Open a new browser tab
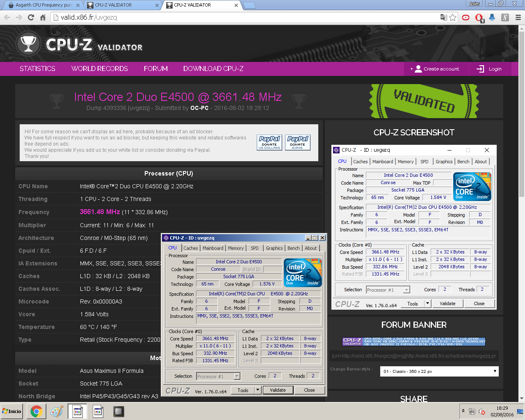Image resolution: width=525 pixels, height=420 pixels. [249, 5]
